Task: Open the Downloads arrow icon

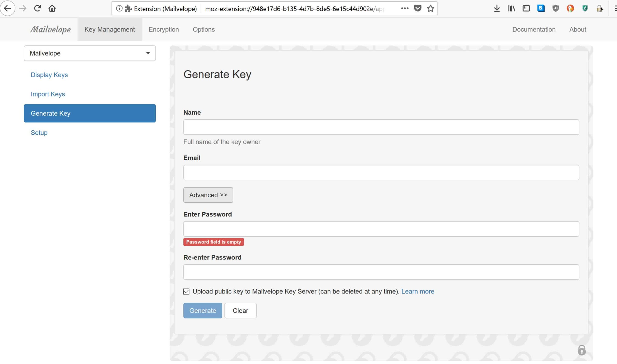Action: pos(497,9)
